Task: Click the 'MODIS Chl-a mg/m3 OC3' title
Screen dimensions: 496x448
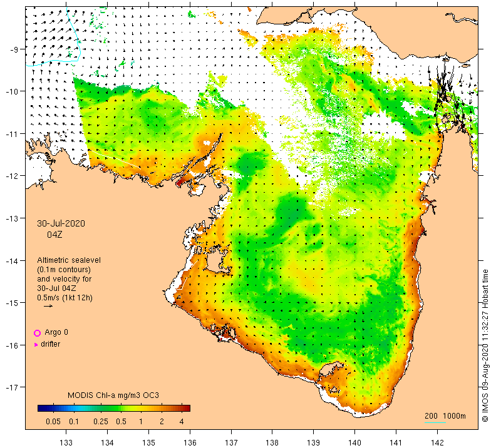Action: 113,395
